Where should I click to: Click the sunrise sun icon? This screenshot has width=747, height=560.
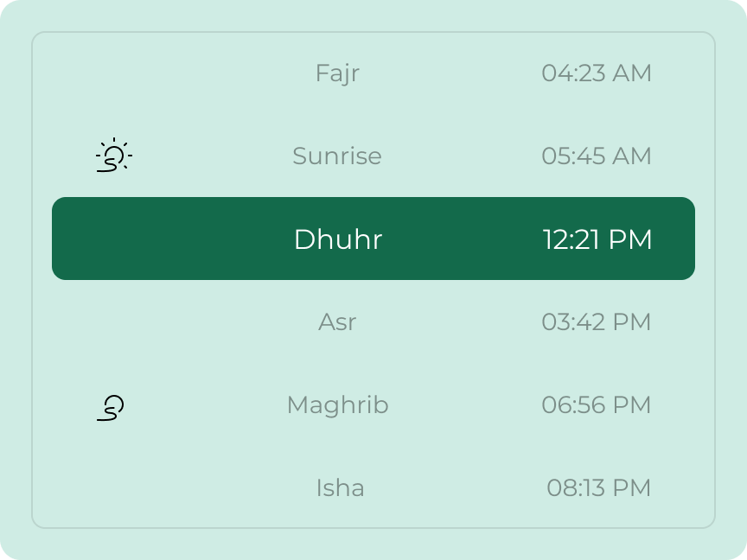(x=113, y=156)
